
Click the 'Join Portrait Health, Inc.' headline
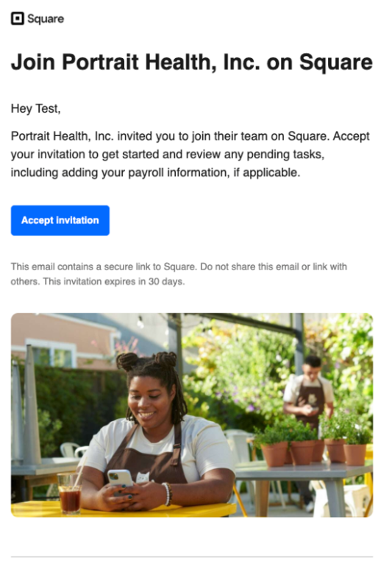(x=191, y=62)
